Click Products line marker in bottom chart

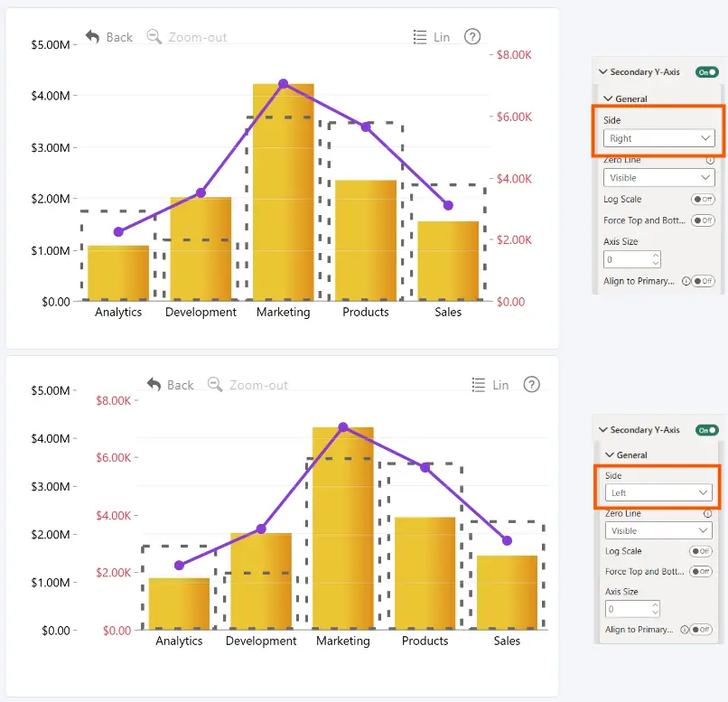425,467
